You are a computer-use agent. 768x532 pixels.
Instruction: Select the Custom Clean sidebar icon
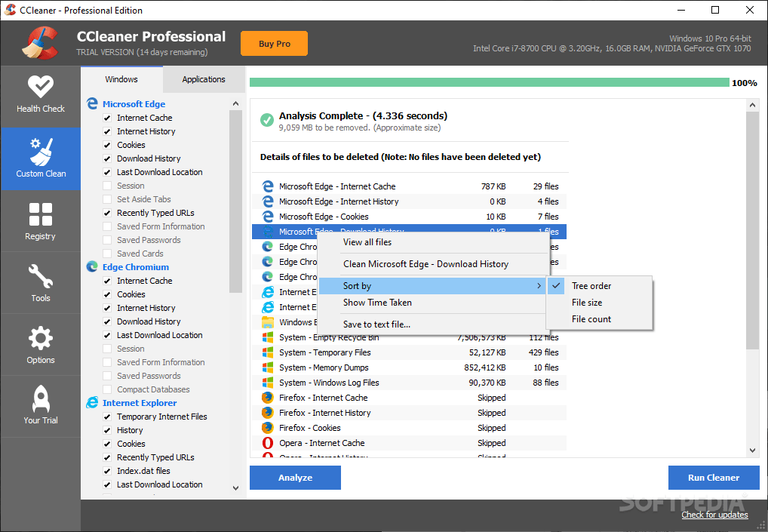coord(41,158)
